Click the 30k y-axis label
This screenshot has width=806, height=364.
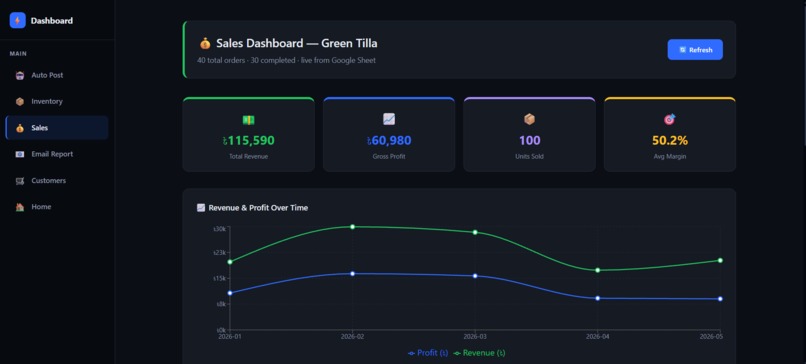[219, 229]
